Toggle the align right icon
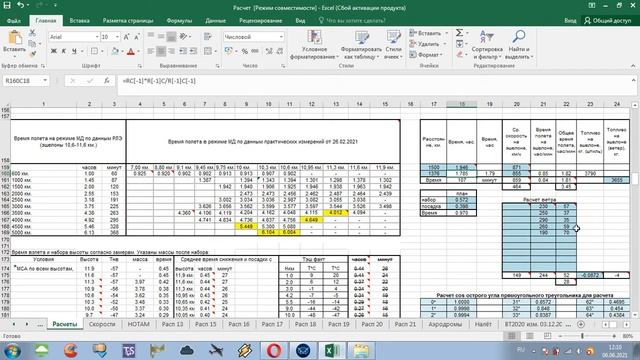Viewport: 640px width, 360px height. point(171,51)
